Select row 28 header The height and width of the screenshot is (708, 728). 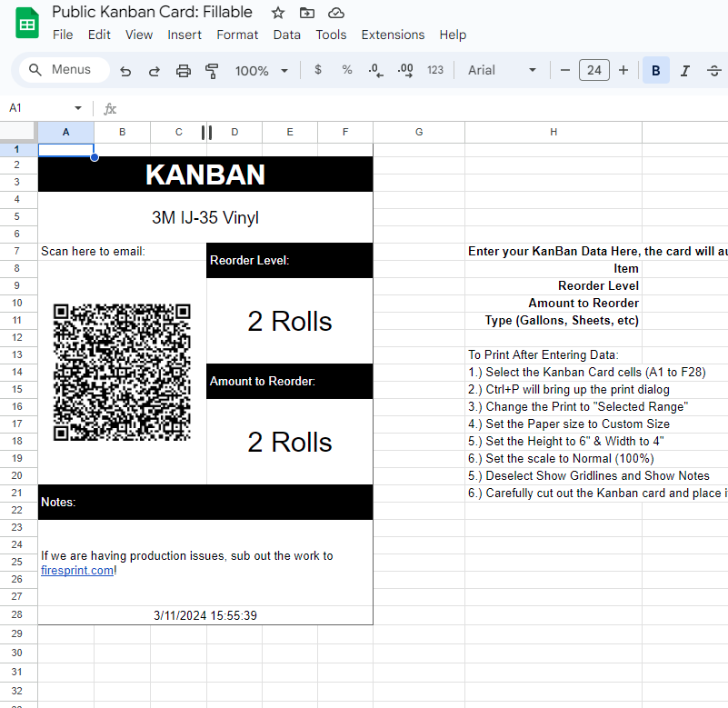(16, 614)
